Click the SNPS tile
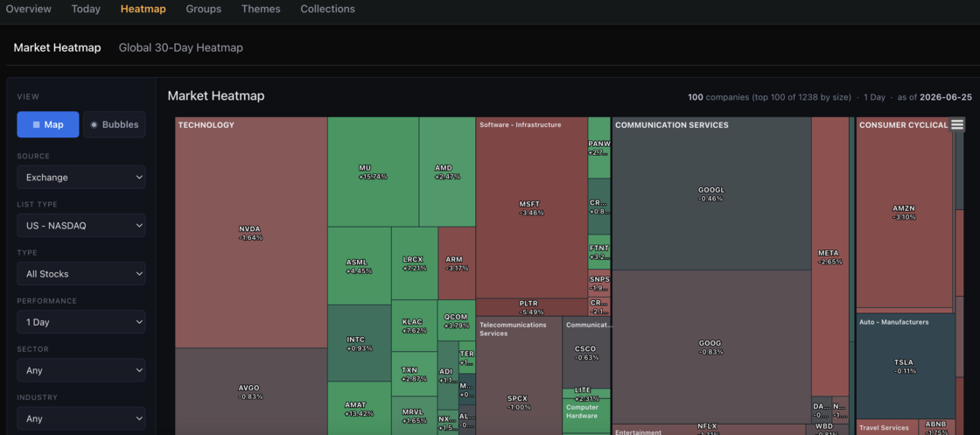The width and height of the screenshot is (980, 435). coord(598,283)
